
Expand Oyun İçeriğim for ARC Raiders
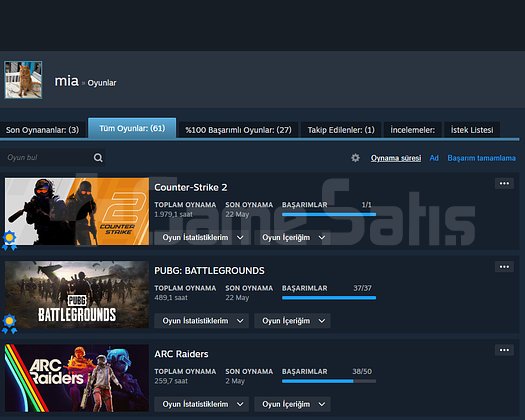click(293, 404)
